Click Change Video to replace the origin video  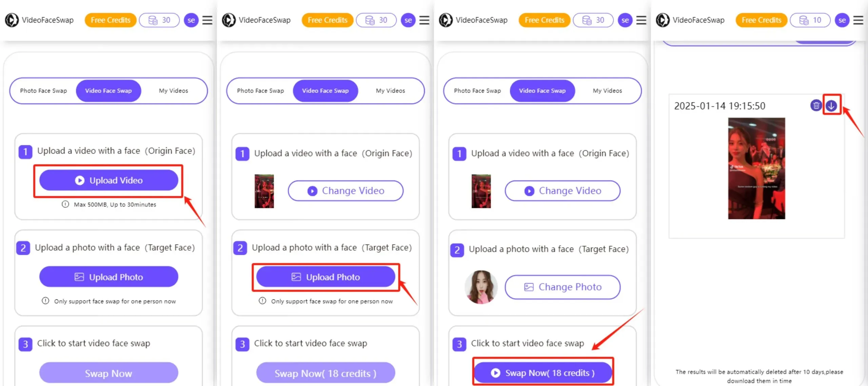point(345,191)
